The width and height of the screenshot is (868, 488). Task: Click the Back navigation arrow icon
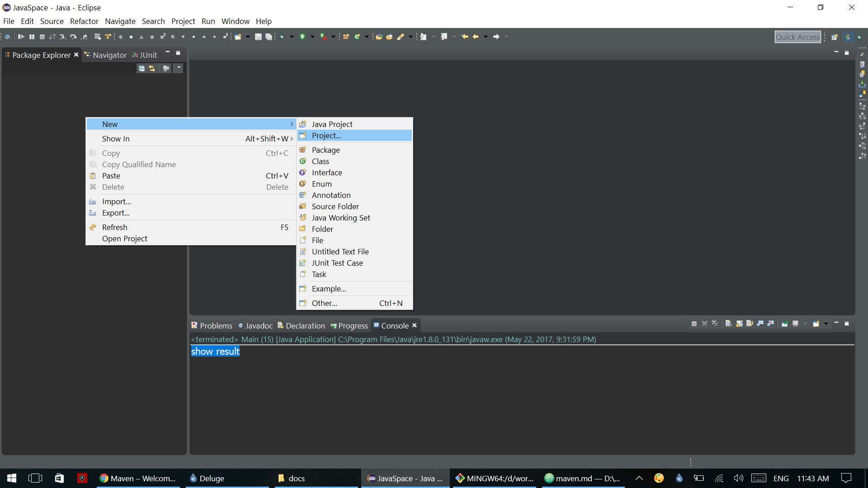(476, 37)
